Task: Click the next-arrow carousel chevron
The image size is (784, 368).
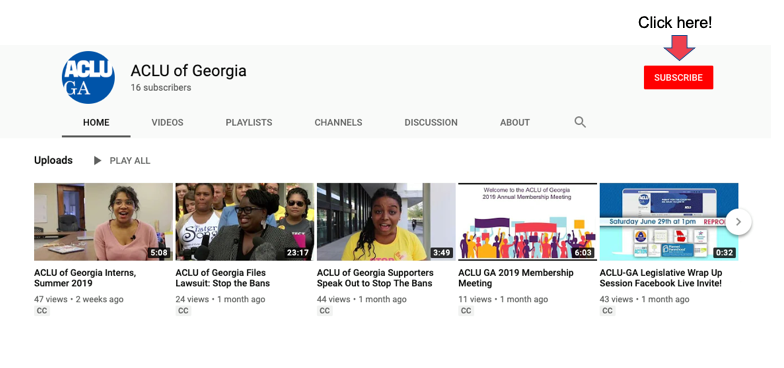Action: 738,222
